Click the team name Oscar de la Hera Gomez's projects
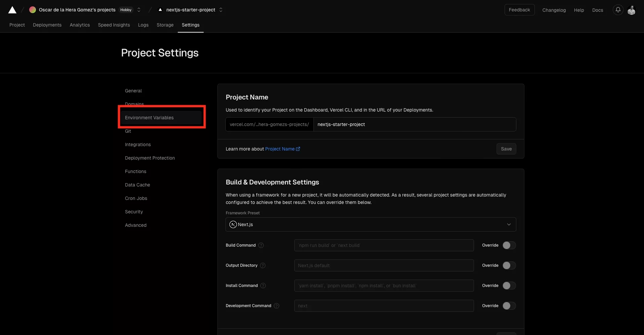This screenshot has width=644, height=335. tap(77, 10)
